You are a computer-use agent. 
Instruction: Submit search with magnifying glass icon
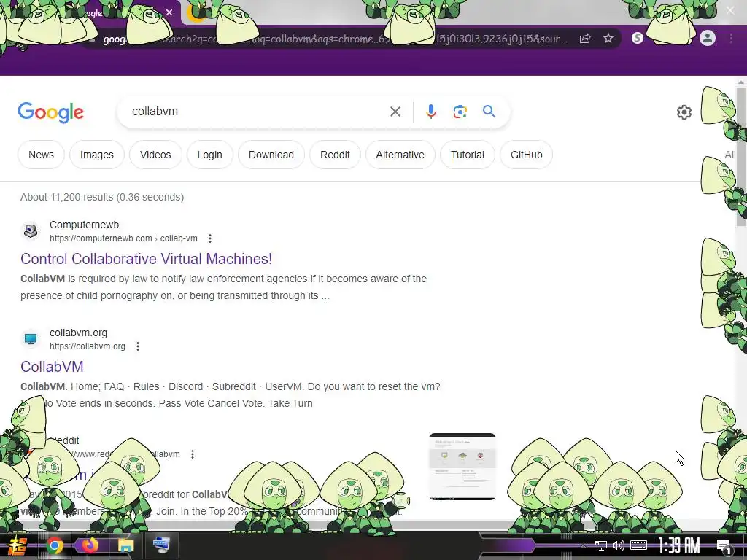[x=489, y=112]
